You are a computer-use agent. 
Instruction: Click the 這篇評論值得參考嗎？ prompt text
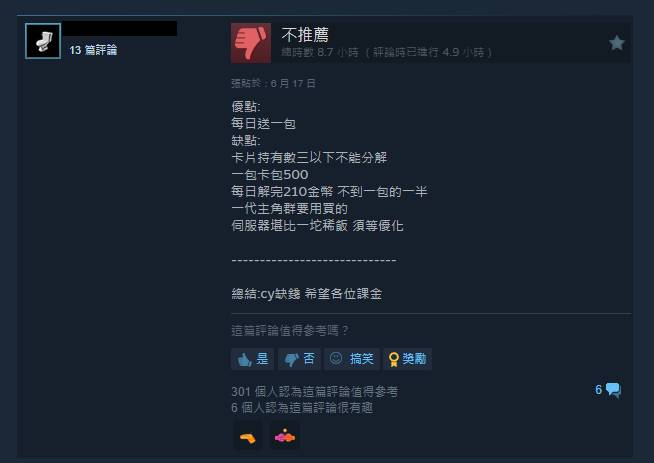[290, 331]
